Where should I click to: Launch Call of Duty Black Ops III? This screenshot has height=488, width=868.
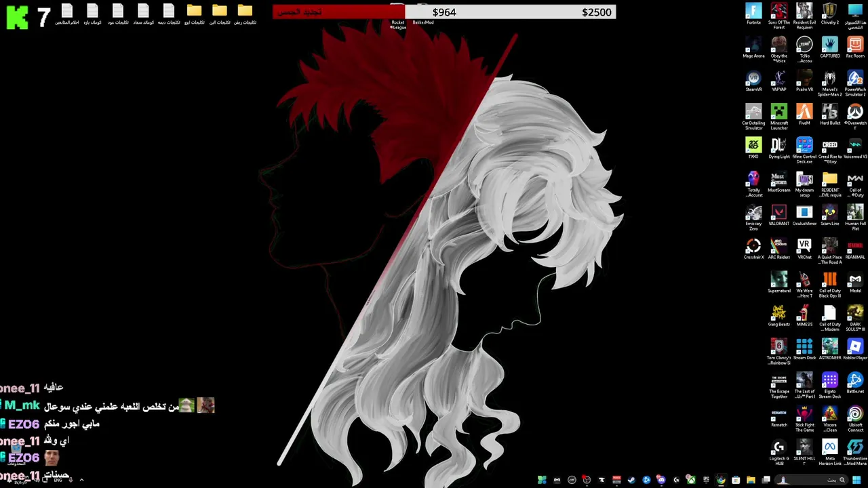coord(830,285)
